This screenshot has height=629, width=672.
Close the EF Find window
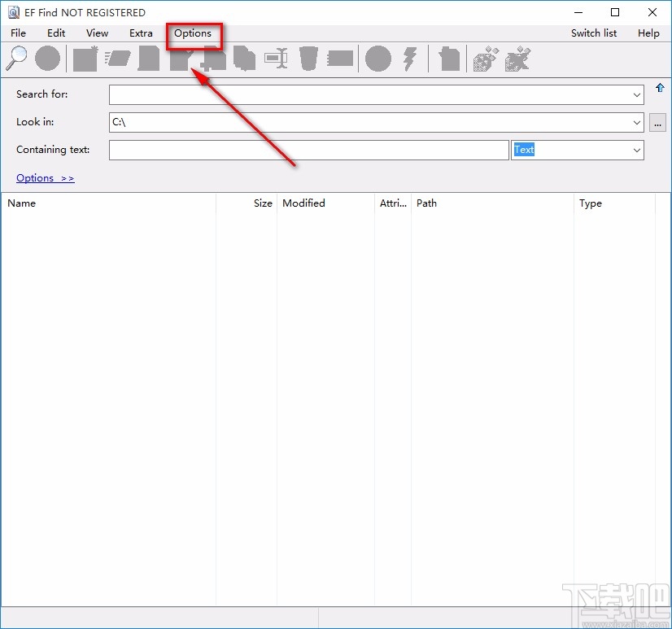coord(652,12)
